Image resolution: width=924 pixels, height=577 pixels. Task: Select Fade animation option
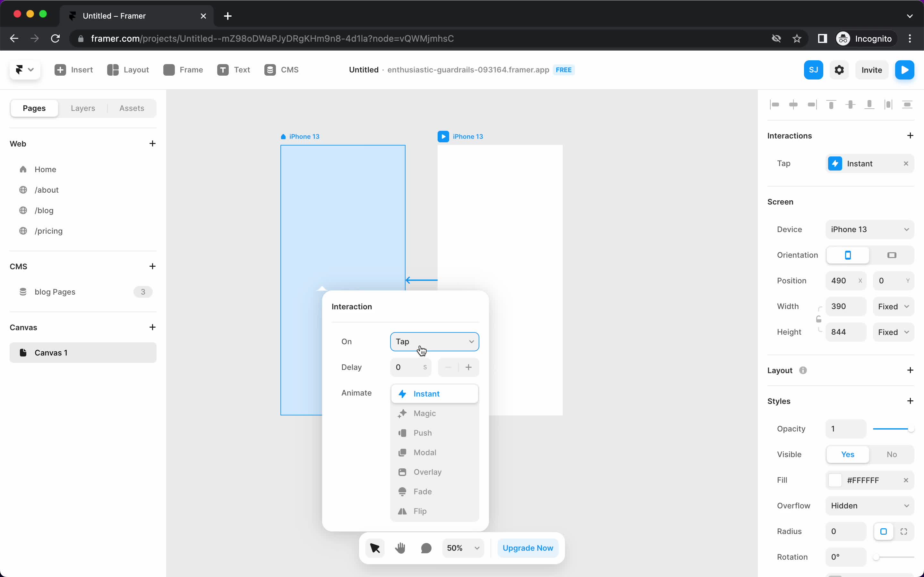(x=423, y=491)
